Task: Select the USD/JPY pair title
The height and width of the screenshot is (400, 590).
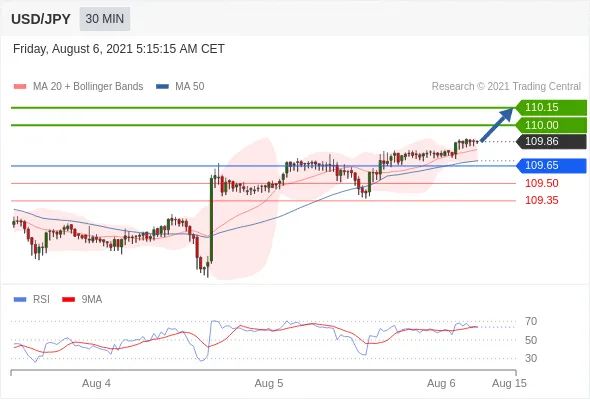Action: coord(41,19)
